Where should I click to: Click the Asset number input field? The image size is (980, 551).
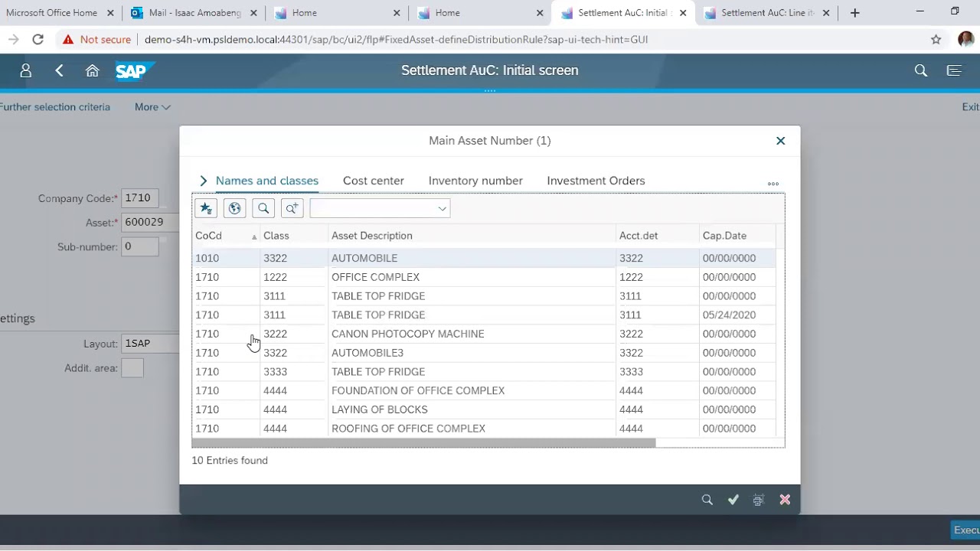149,222
